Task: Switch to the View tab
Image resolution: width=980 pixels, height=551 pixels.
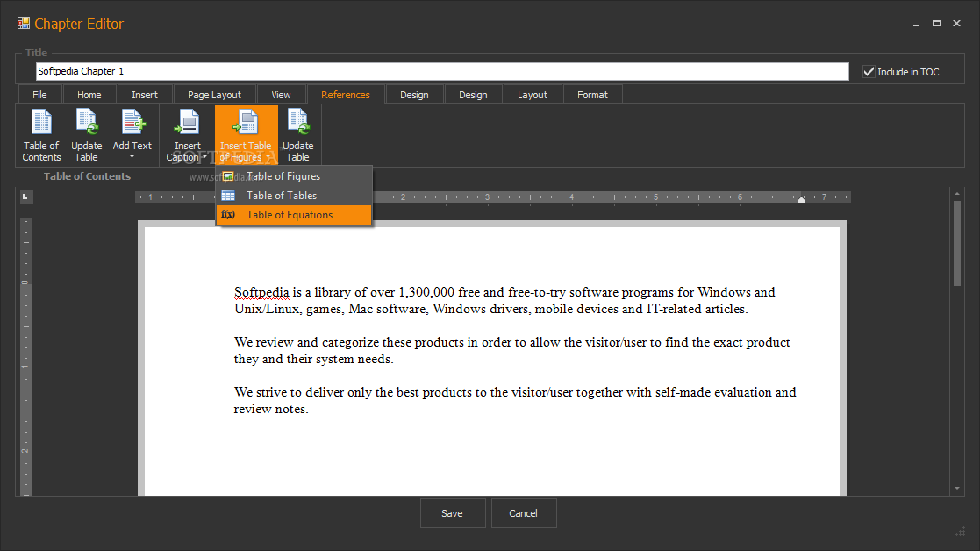Action: 282,95
